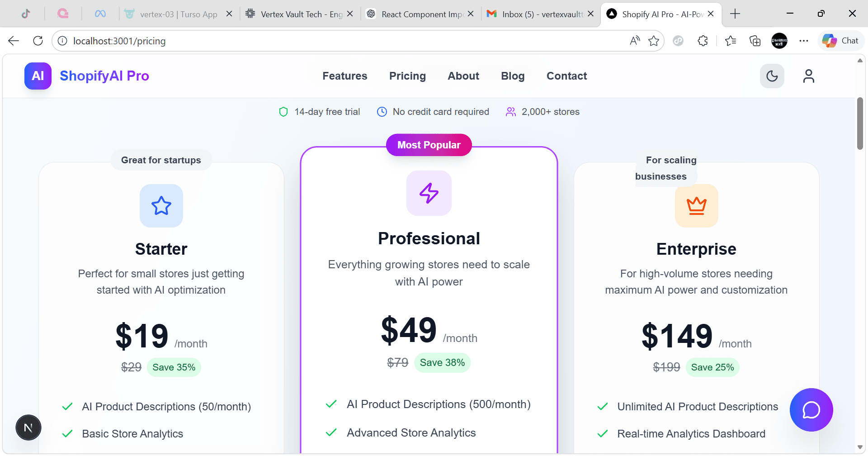The height and width of the screenshot is (456, 868).
Task: Click the Great for startups badge
Action: (161, 160)
